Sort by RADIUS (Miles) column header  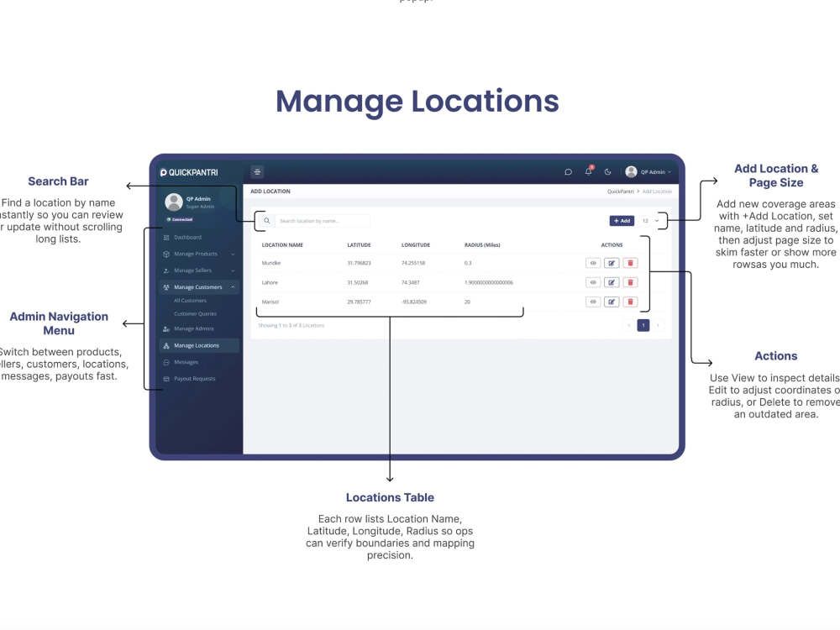click(482, 244)
